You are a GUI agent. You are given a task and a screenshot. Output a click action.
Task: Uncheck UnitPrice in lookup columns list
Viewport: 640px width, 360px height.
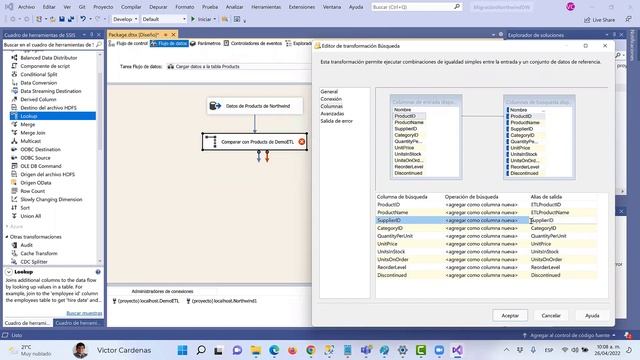[x=508, y=148]
